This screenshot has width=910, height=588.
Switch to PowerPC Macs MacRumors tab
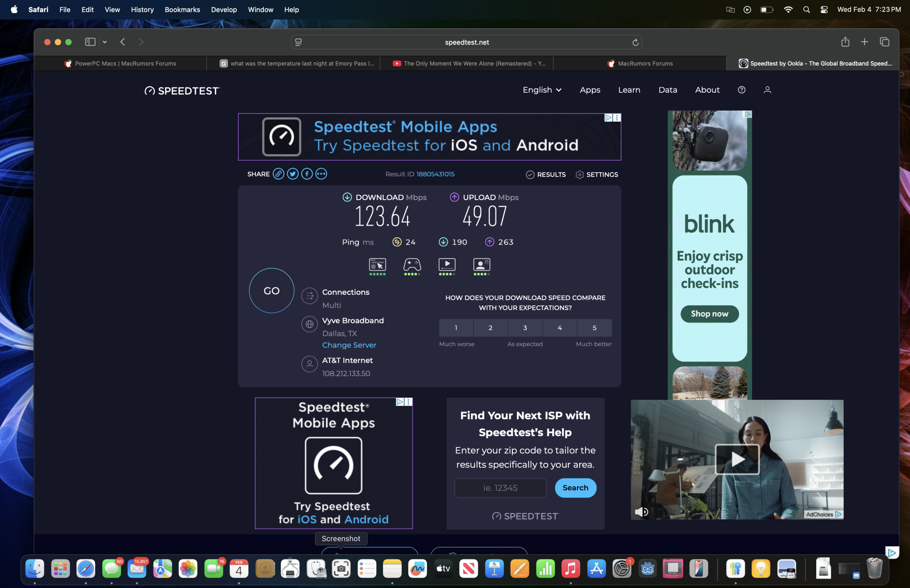[120, 64]
